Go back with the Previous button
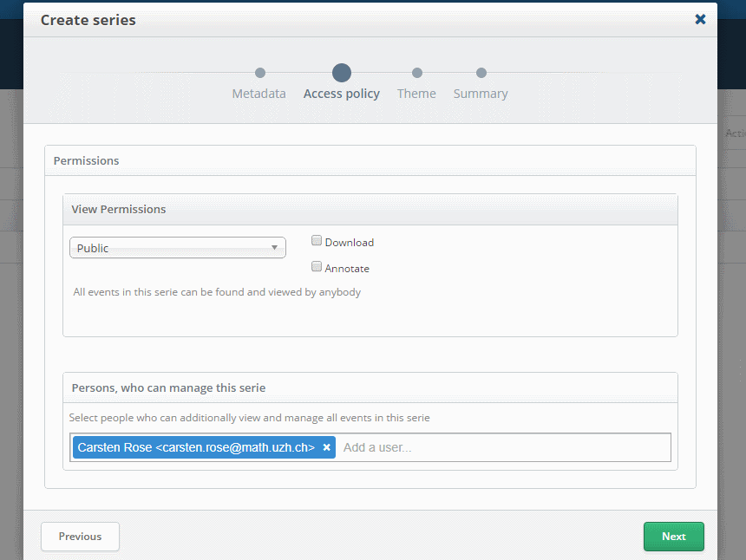 pos(80,537)
